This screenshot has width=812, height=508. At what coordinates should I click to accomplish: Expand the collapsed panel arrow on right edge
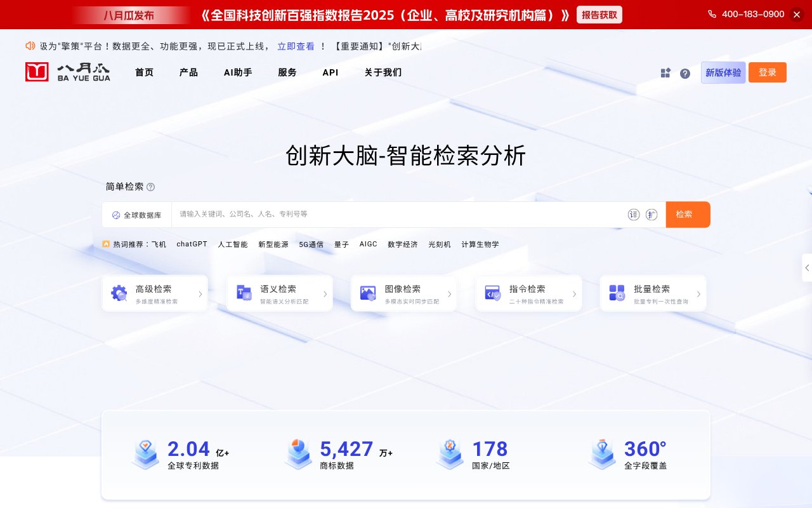pyautogui.click(x=808, y=267)
